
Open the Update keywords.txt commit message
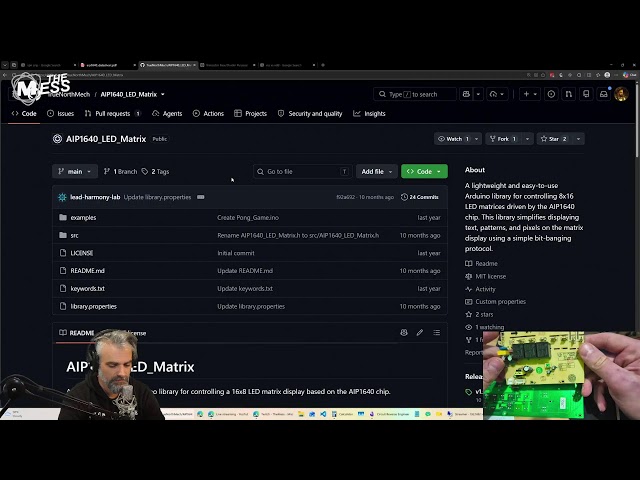point(245,289)
